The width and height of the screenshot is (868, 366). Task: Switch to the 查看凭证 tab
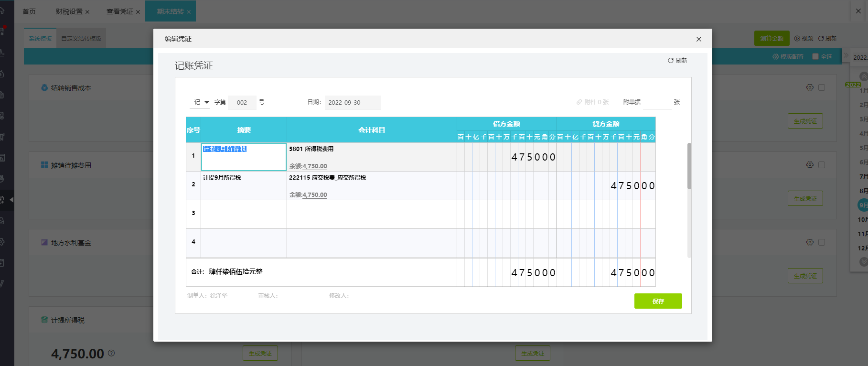[x=120, y=11]
